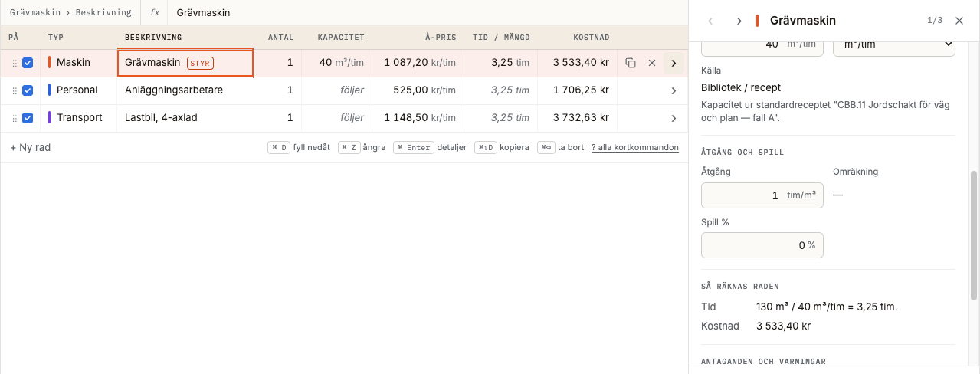
Task: Go to next item in detail panel
Action: pyautogui.click(x=739, y=21)
